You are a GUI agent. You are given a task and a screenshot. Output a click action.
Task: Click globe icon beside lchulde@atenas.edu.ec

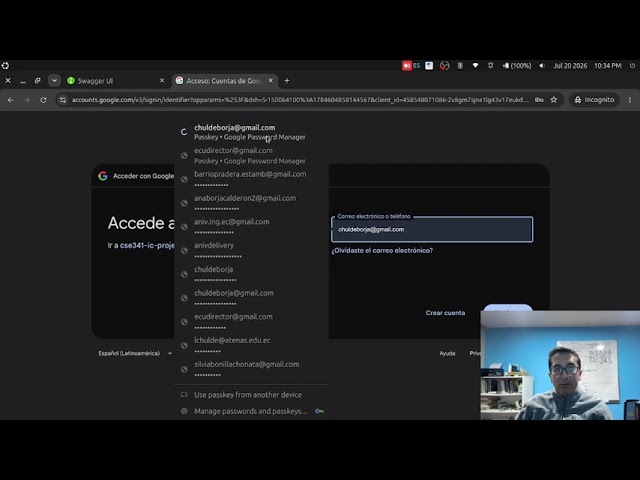click(184, 346)
